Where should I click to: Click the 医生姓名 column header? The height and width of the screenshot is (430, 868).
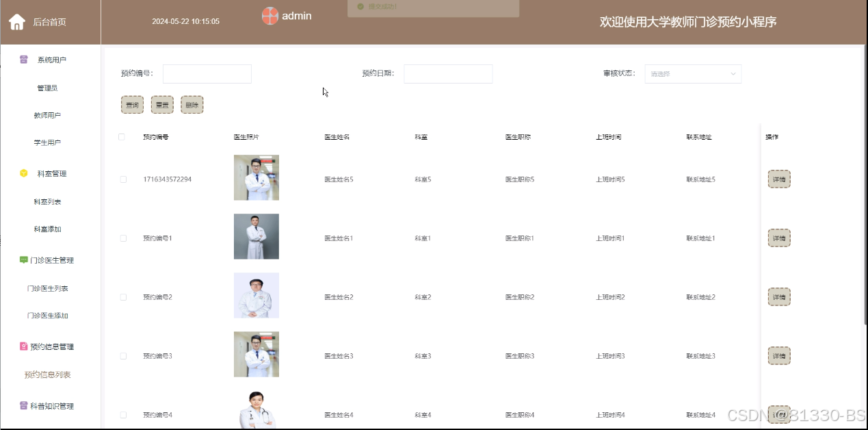pos(337,137)
